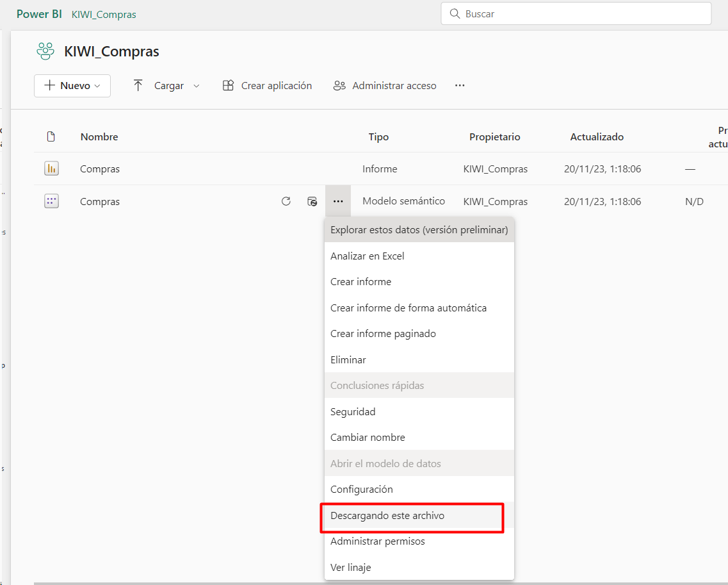Select Crear informe de forma automática
This screenshot has height=585, width=728.
(419, 308)
